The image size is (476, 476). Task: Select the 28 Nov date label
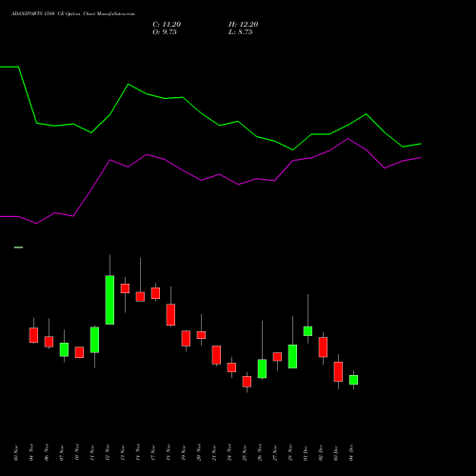click(x=290, y=453)
